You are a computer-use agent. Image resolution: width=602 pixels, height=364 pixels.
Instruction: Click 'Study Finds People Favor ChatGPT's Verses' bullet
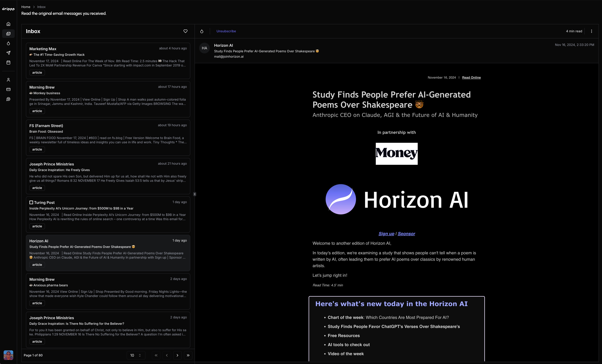tap(394, 327)
